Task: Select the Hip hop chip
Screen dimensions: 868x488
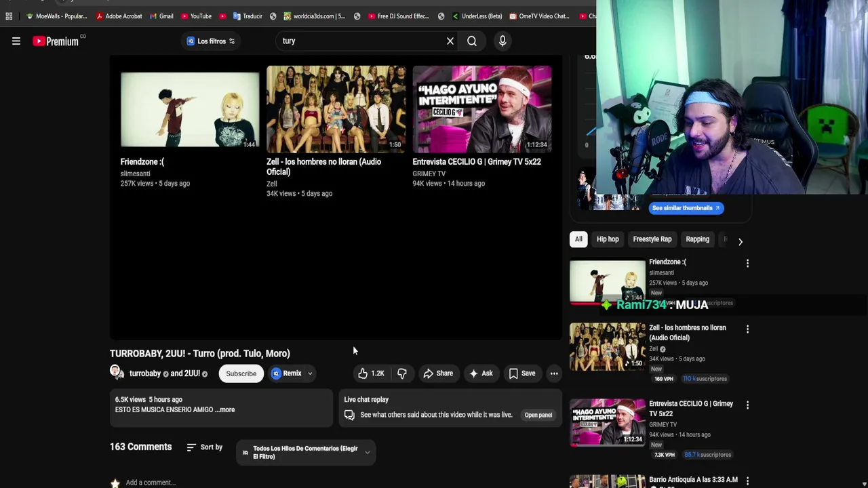Action: (608, 239)
